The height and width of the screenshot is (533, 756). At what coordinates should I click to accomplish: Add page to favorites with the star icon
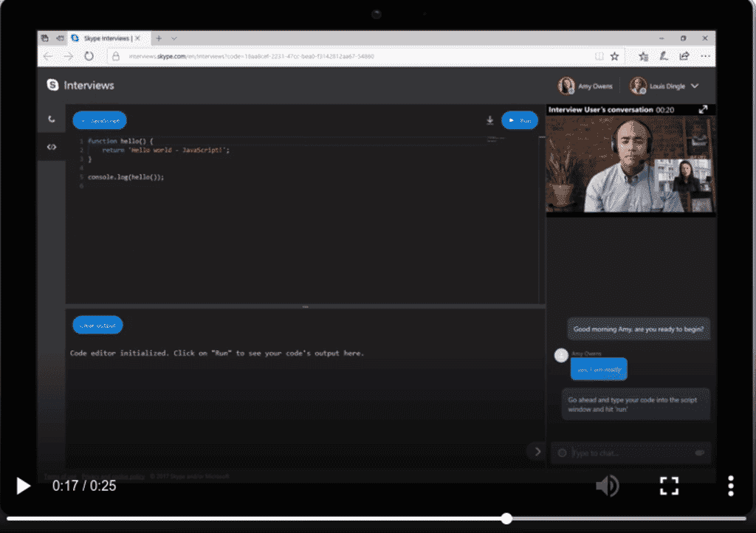(614, 56)
